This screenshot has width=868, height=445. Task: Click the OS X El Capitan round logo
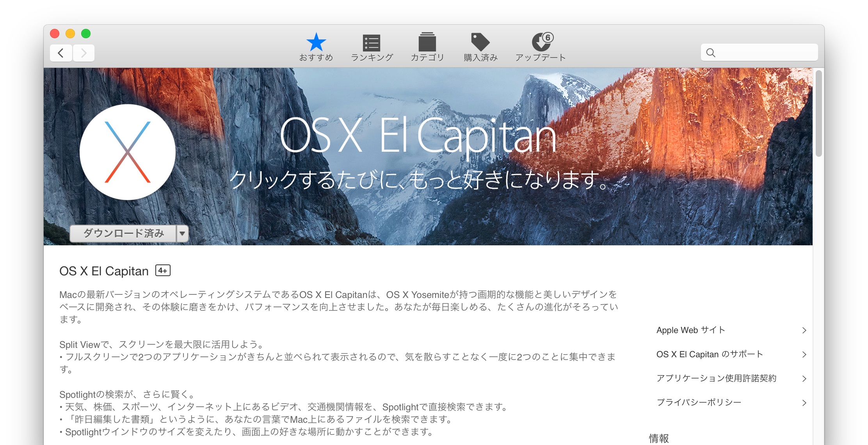pos(128,152)
